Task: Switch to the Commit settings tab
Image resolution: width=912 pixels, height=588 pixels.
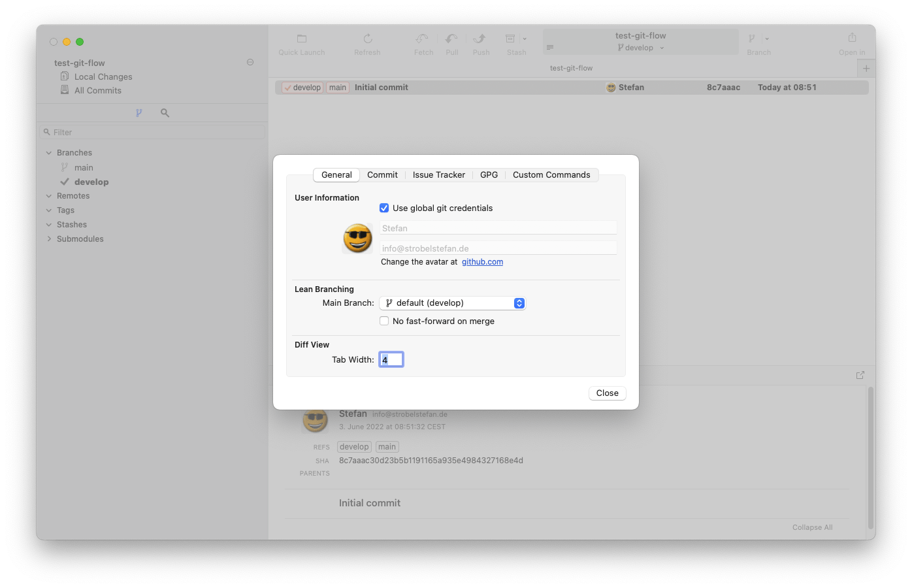Action: point(382,174)
